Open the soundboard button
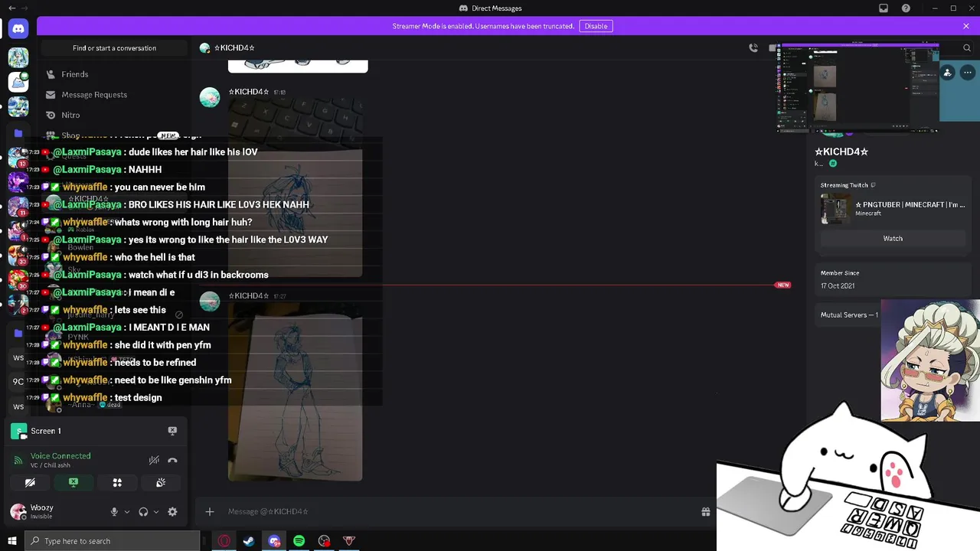This screenshot has height=551, width=980. (x=161, y=483)
